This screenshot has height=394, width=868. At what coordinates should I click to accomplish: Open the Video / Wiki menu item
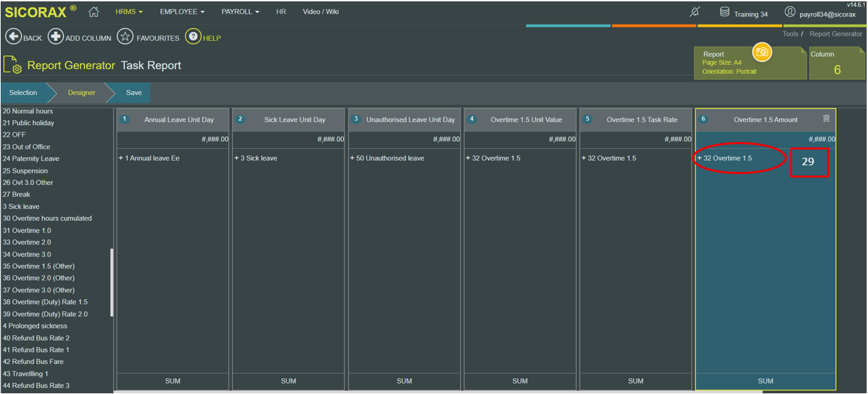[321, 12]
